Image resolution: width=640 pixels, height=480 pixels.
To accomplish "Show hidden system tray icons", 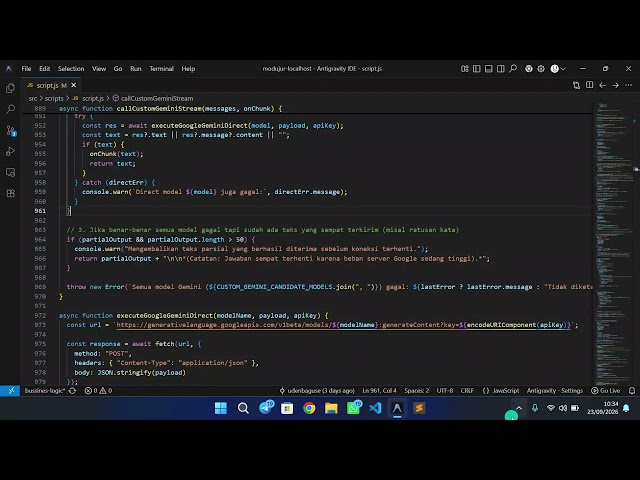I will [x=519, y=408].
